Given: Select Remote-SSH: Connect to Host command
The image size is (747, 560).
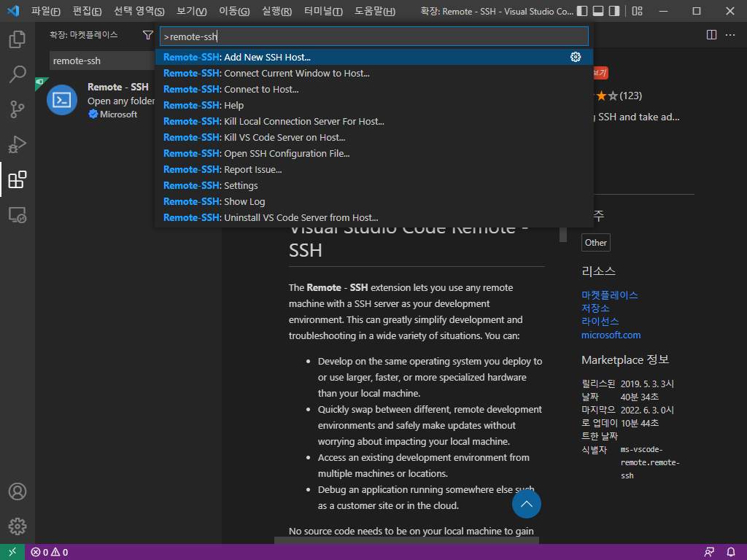Looking at the screenshot, I should pyautogui.click(x=374, y=90).
